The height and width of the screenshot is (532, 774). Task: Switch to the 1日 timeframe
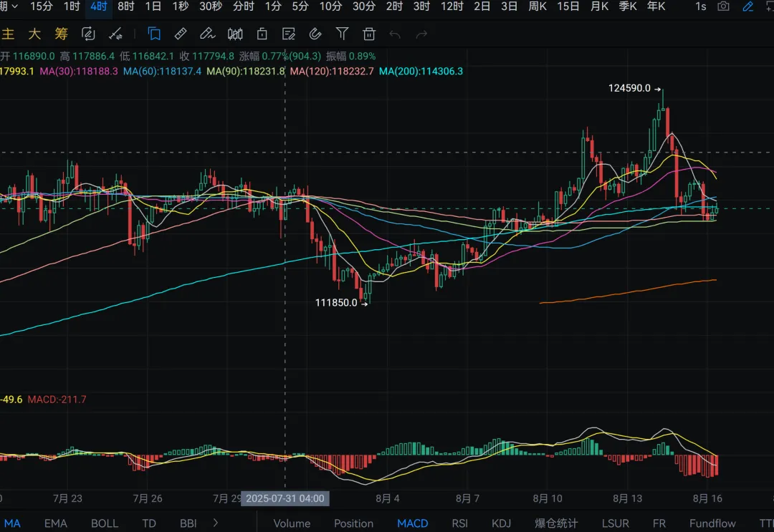(153, 6)
